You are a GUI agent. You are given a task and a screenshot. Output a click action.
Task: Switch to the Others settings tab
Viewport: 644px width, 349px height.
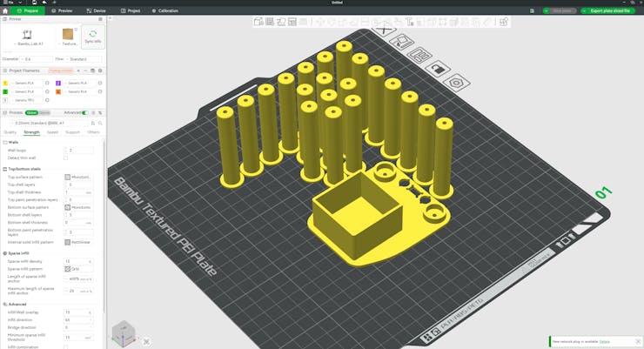[94, 132]
